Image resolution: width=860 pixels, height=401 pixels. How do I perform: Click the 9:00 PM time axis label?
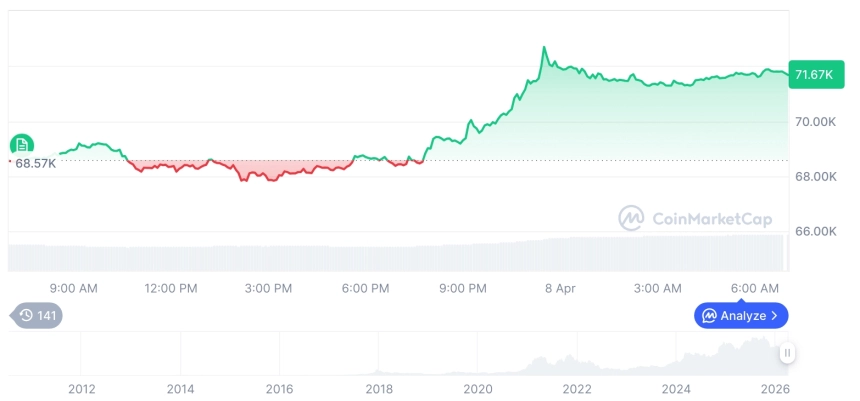[x=463, y=288]
